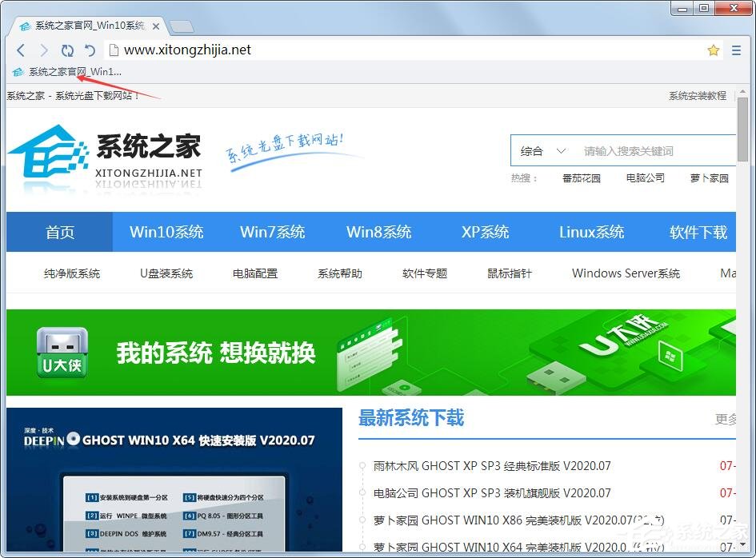Open the 综合 search category dropdown
Image resolution: width=756 pixels, height=558 pixels.
(543, 150)
